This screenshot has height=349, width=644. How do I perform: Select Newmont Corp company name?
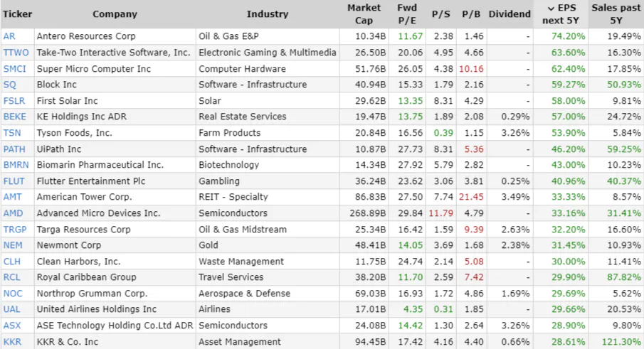(x=69, y=245)
